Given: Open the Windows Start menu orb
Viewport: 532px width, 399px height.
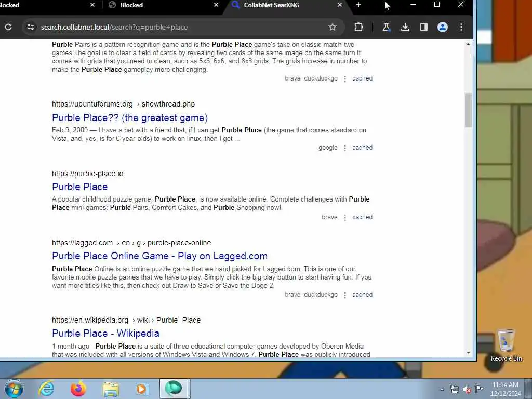Looking at the screenshot, I should click(14, 389).
